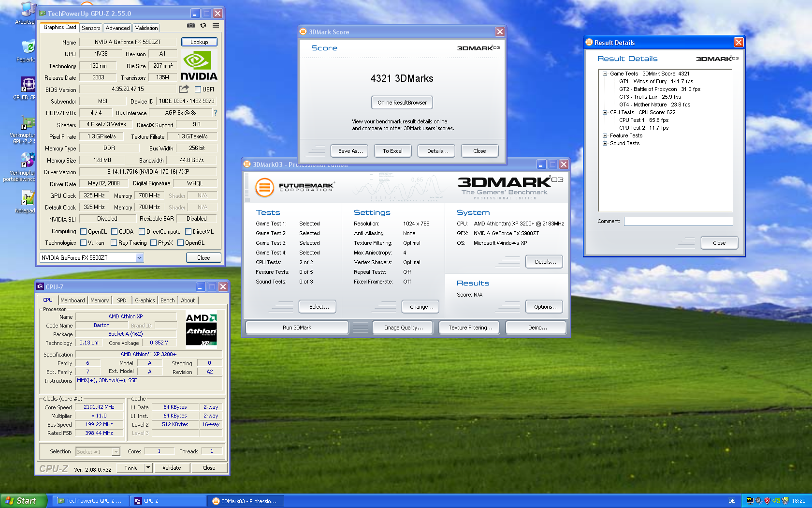Screen dimensions: 812x508
Task: Switch to 3DMark03 taskbar button
Action: point(246,501)
